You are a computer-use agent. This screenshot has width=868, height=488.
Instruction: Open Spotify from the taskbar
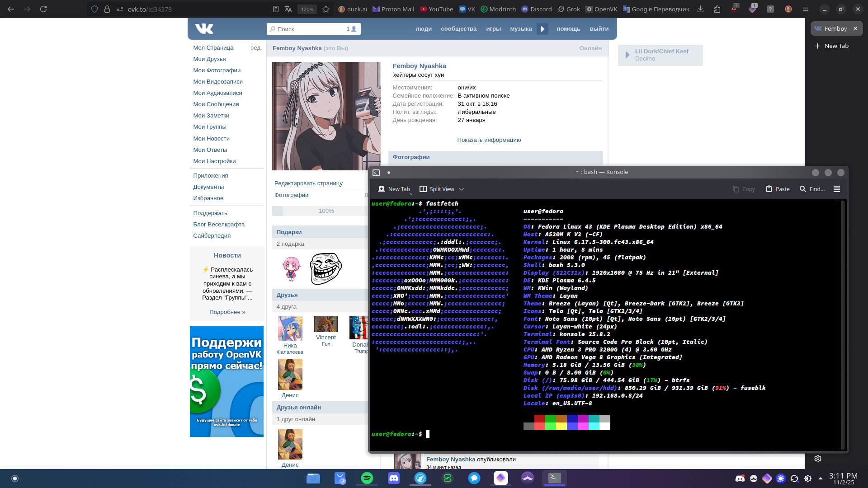(367, 478)
